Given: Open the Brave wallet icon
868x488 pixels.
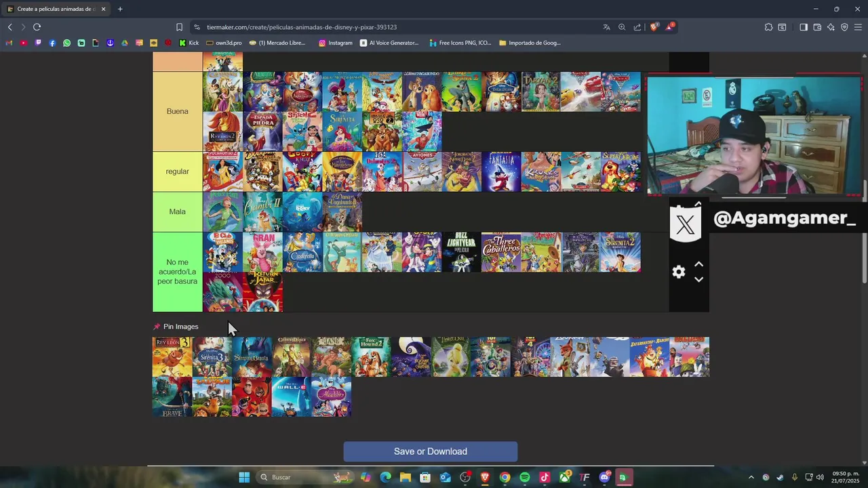Looking at the screenshot, I should click(x=817, y=27).
